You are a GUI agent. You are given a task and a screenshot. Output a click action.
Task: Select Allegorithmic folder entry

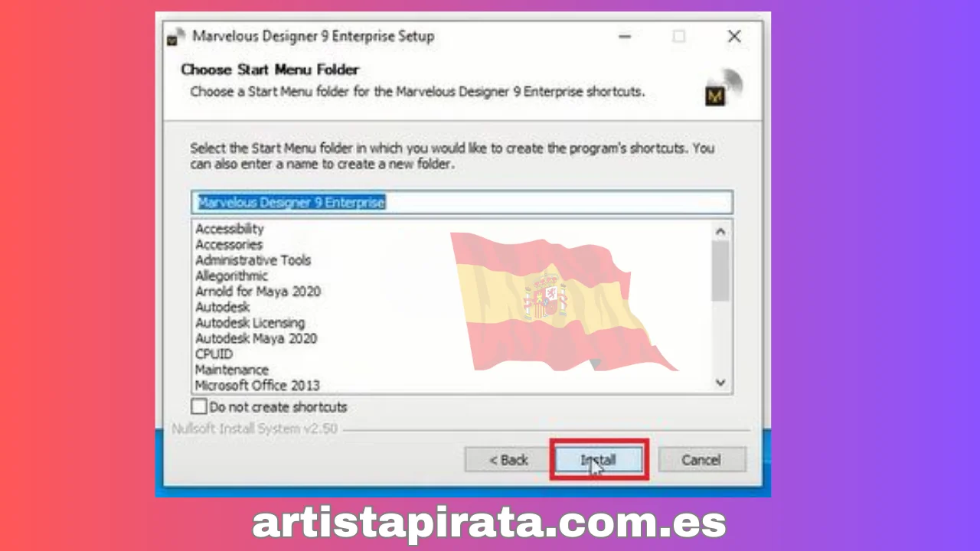[x=231, y=275]
